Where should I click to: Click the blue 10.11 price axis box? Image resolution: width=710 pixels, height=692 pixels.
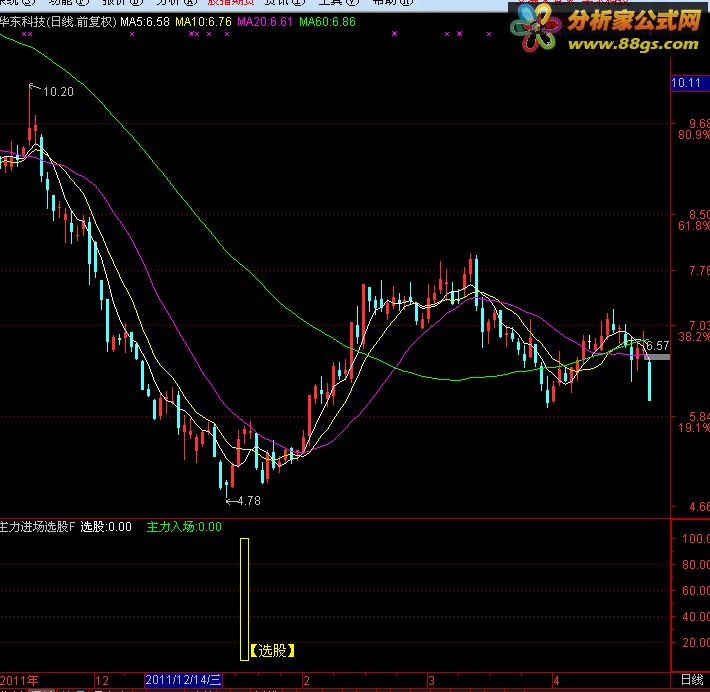690,83
